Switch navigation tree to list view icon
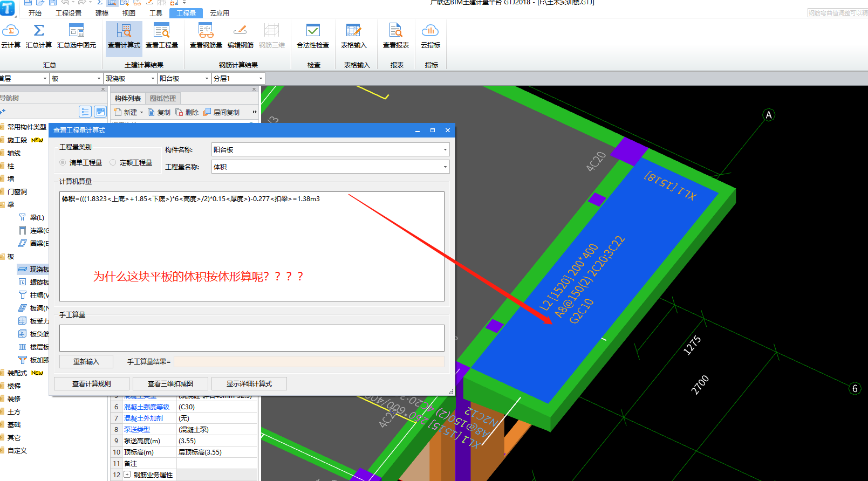The image size is (868, 481). tap(85, 112)
